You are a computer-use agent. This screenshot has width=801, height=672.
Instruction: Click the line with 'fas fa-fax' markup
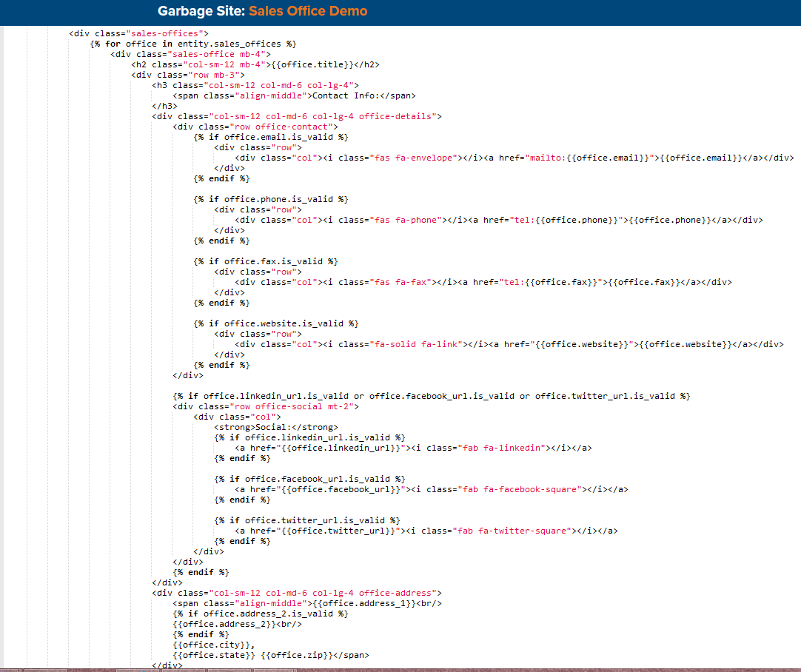click(x=483, y=283)
